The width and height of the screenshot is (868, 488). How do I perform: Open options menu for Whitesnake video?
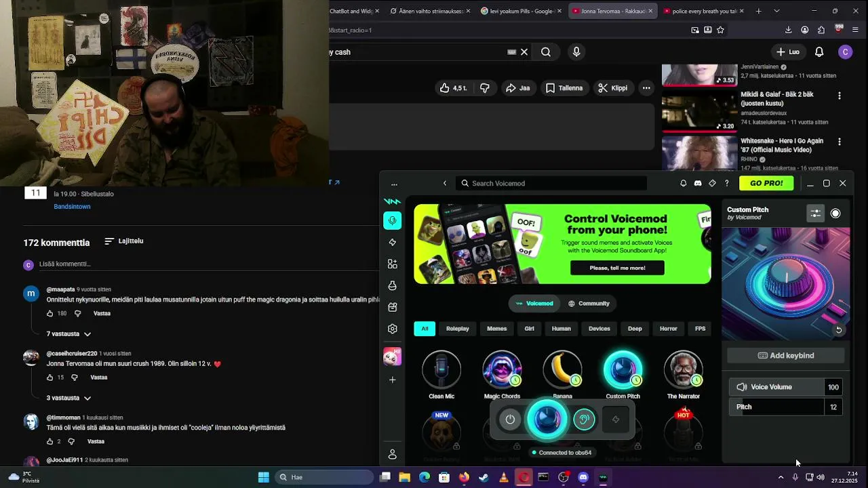(839, 142)
